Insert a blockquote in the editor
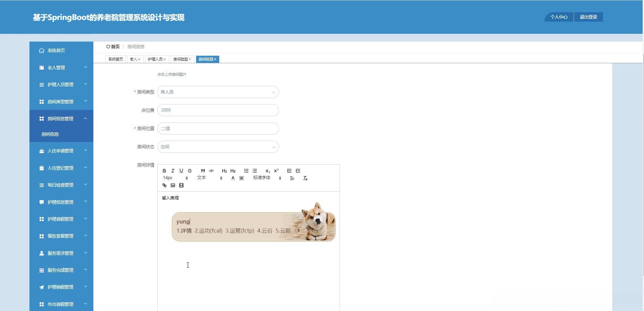This screenshot has height=311, width=644. (203, 171)
